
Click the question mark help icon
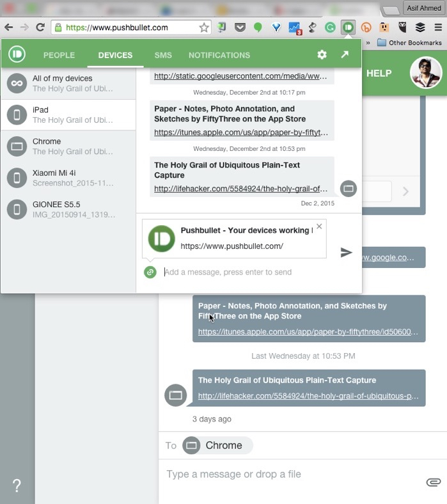tap(17, 485)
